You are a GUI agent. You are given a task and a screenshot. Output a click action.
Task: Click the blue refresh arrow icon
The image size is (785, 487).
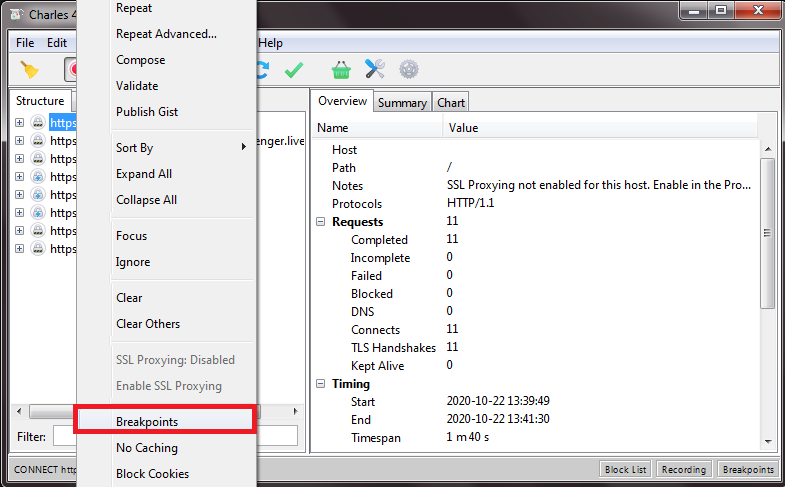pos(262,70)
